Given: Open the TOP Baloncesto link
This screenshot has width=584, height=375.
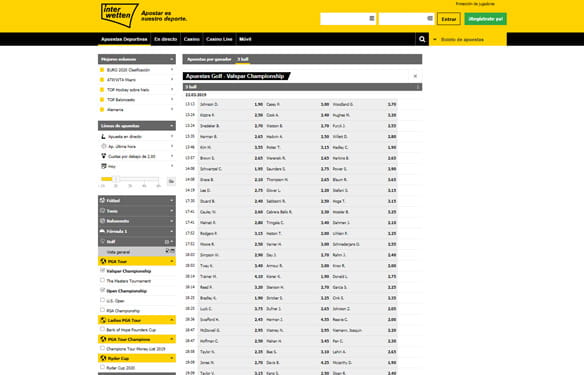Looking at the screenshot, I should pyautogui.click(x=121, y=99).
